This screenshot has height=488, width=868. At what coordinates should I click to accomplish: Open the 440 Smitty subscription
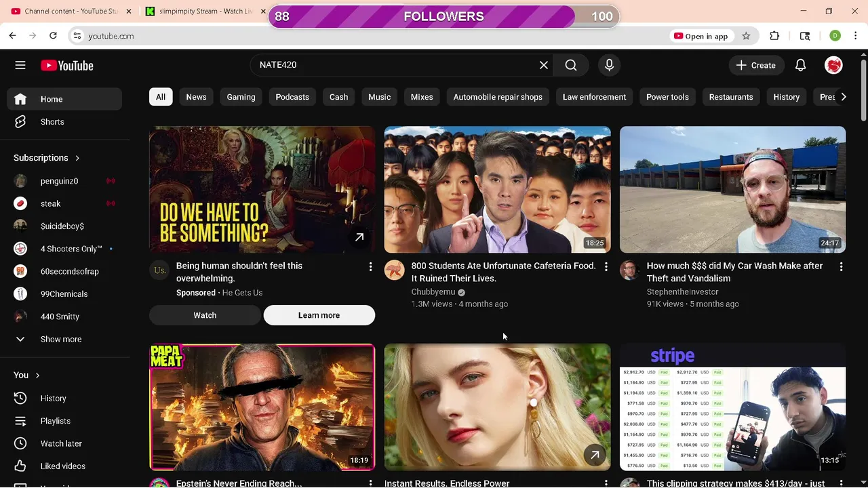click(64, 317)
